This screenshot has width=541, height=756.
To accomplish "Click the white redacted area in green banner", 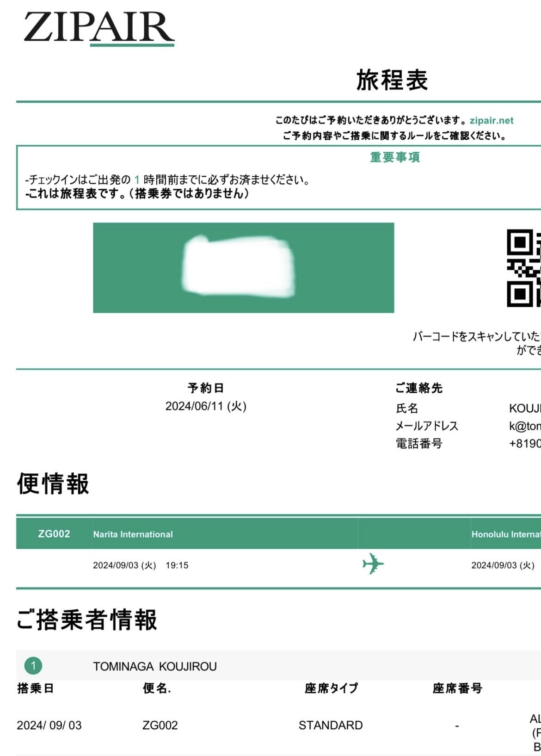I will tap(239, 266).
